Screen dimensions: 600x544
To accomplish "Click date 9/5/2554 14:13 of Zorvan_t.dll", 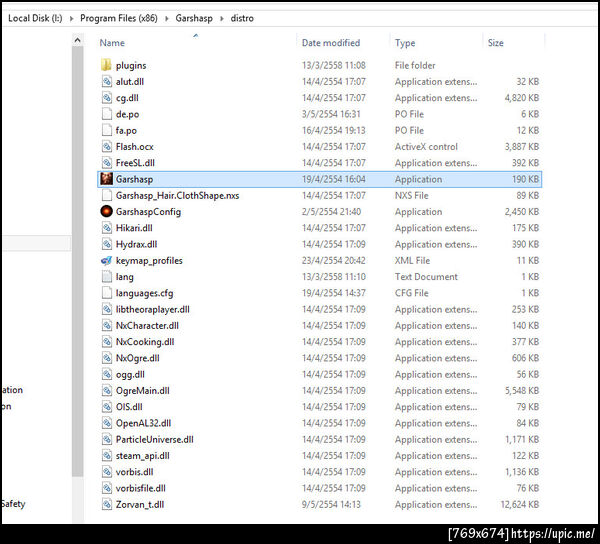I will pos(331,505).
